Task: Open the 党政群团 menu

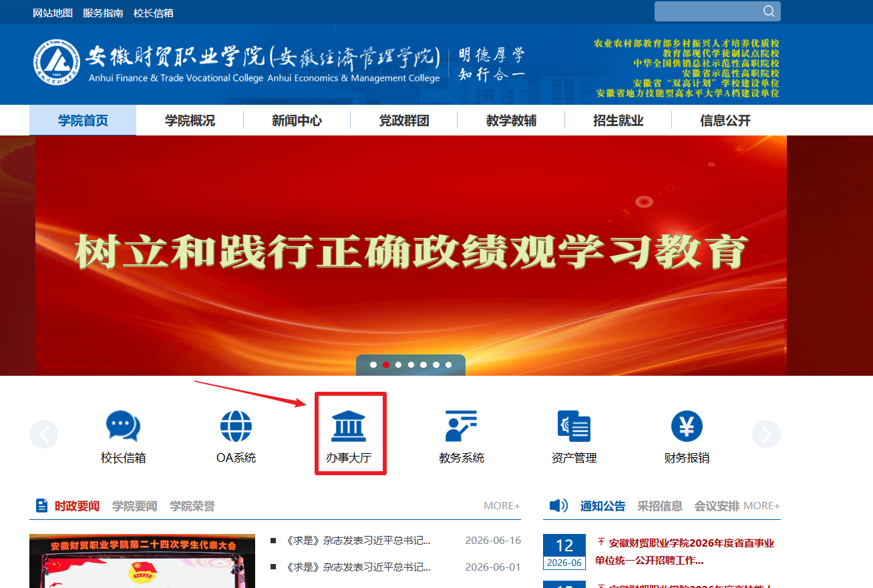Action: click(x=404, y=121)
